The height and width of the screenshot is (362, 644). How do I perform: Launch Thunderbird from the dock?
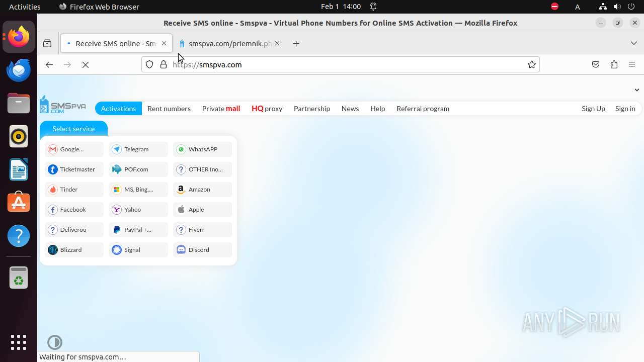pyautogui.click(x=19, y=70)
